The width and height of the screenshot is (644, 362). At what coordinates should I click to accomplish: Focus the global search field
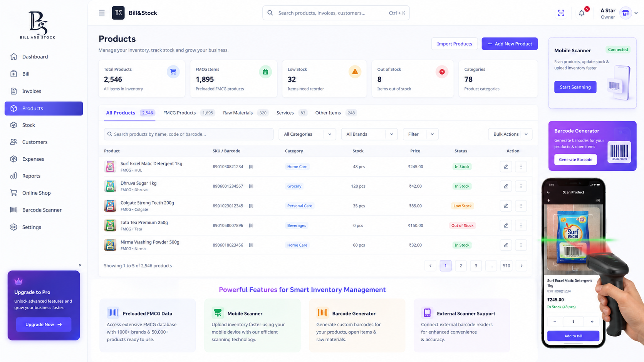coord(336,13)
